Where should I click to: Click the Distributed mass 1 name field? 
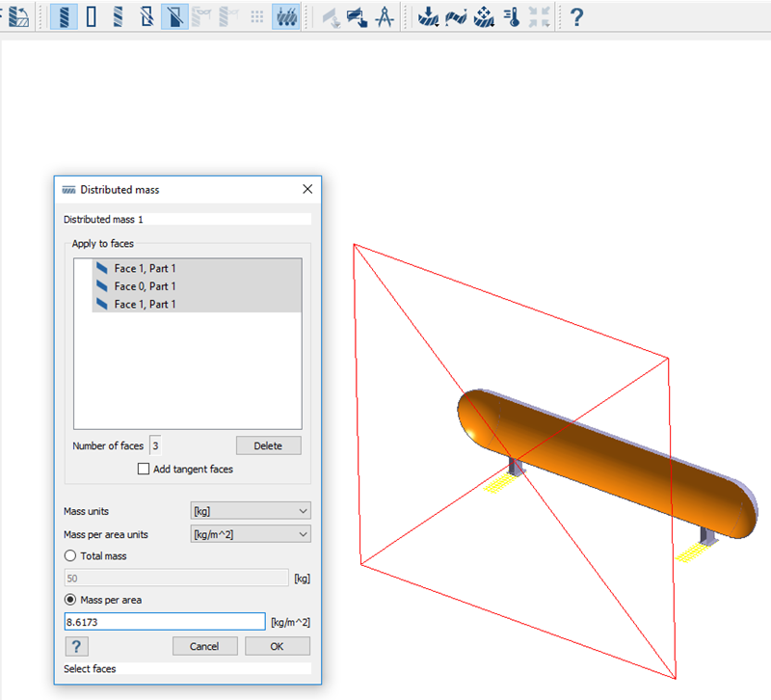[x=186, y=220]
